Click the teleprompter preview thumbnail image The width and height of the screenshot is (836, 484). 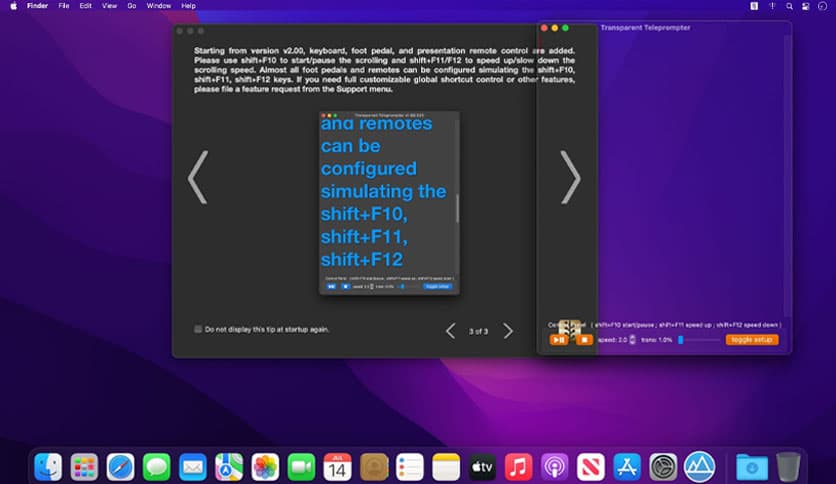[x=389, y=203]
